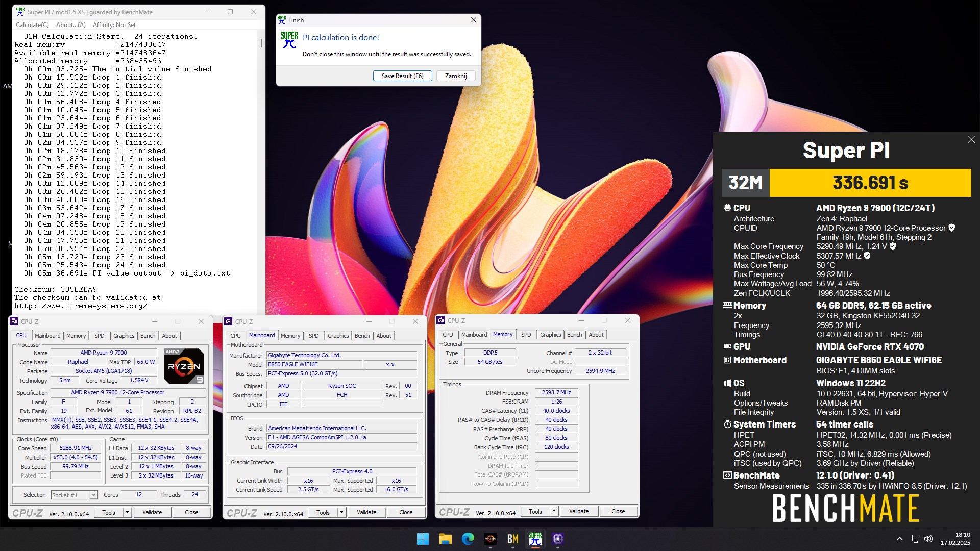Click the Core Speed 5288.91 MHz field

pos(76,448)
